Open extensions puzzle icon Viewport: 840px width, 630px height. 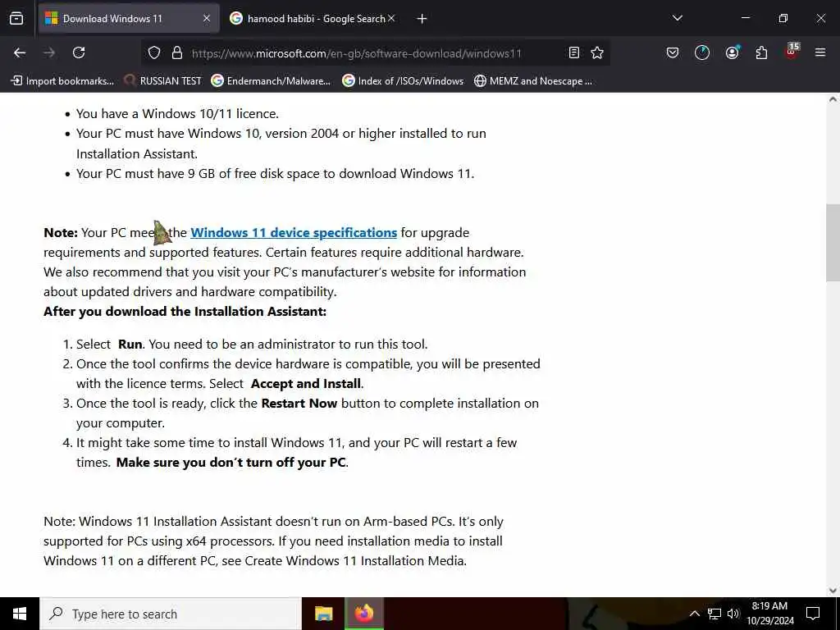761,52
